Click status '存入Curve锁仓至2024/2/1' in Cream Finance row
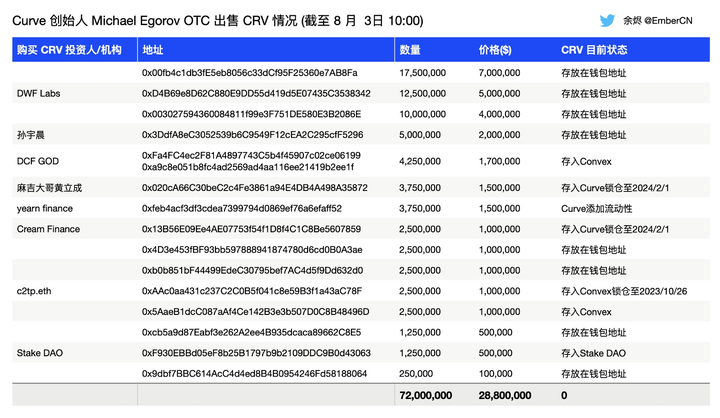 tap(615, 229)
